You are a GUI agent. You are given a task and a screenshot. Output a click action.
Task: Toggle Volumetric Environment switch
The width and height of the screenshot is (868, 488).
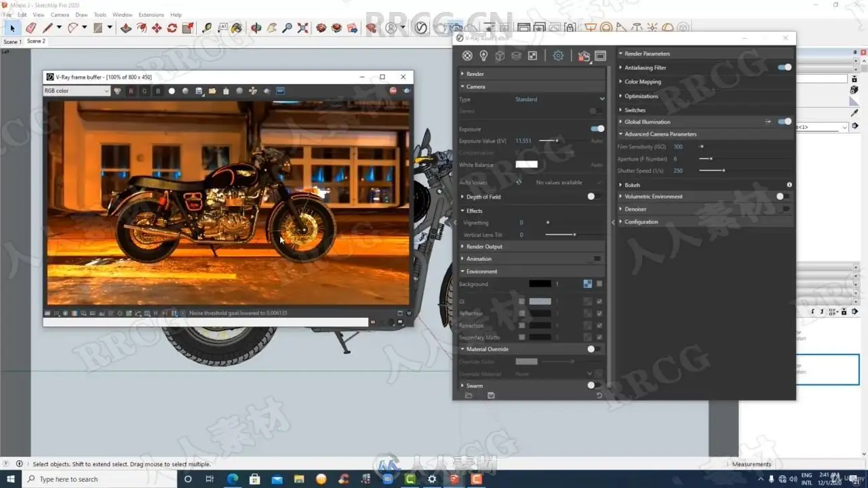pyautogui.click(x=783, y=197)
